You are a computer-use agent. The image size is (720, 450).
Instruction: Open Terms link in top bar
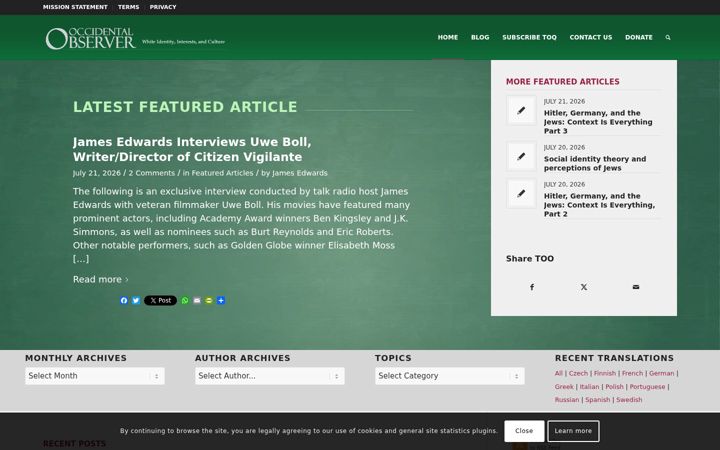[x=129, y=7]
